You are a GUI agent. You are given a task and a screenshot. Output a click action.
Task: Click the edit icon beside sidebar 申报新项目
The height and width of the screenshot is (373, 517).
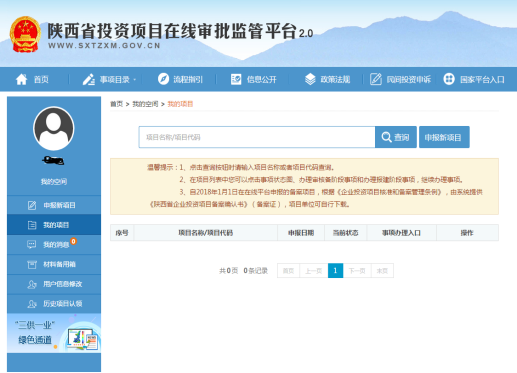[32, 205]
